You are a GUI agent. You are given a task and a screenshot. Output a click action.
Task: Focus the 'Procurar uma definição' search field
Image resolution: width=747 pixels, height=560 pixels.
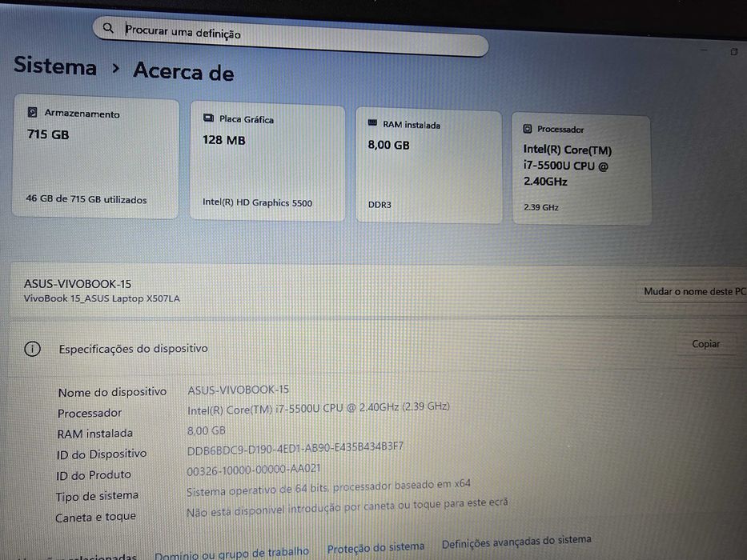pos(291,37)
